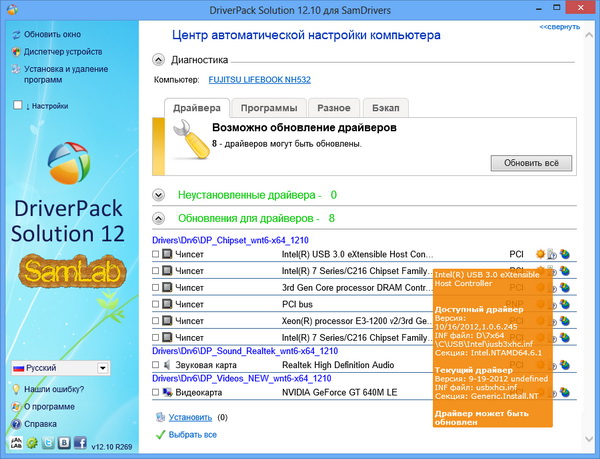Click the device info icon in USB 3.0 row
Viewport: 600px width, 459px height.
point(552,254)
